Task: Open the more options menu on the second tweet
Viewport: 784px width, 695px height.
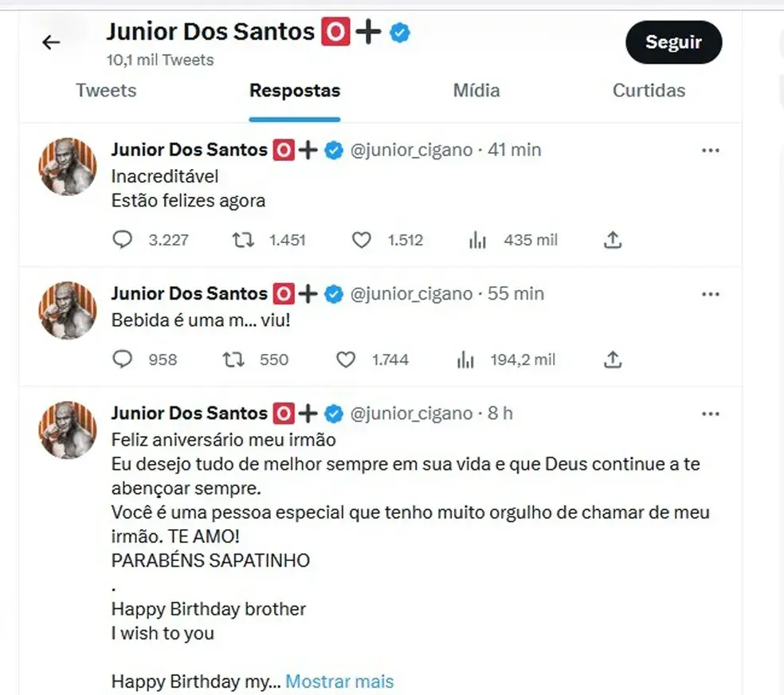Action: [x=711, y=293]
